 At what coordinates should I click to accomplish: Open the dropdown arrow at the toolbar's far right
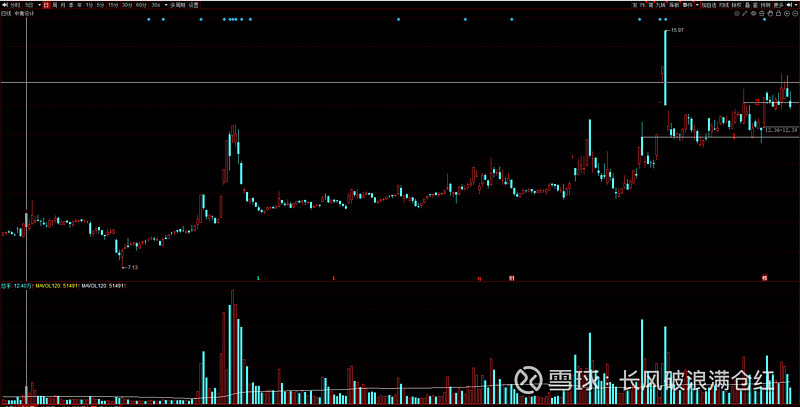pyautogui.click(x=796, y=5)
